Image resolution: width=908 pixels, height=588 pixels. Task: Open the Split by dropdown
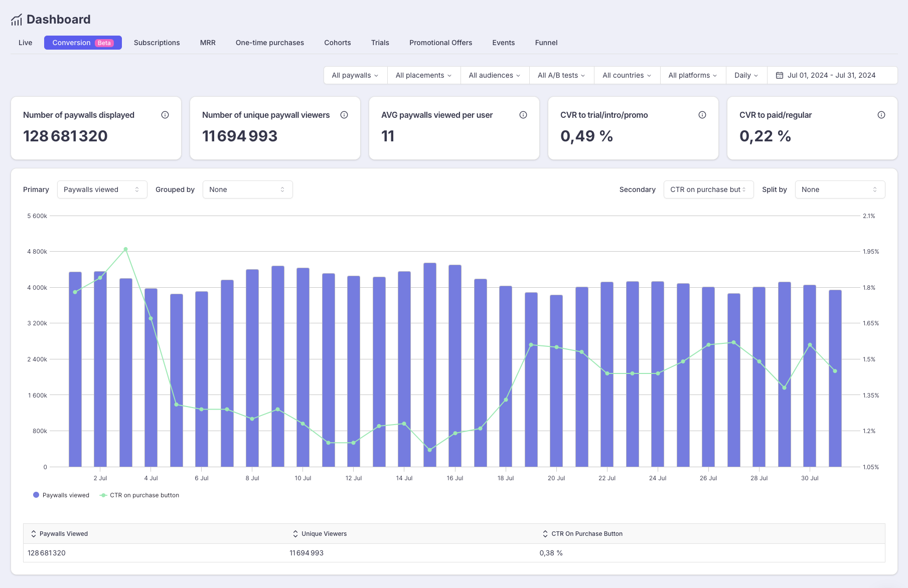(x=840, y=189)
